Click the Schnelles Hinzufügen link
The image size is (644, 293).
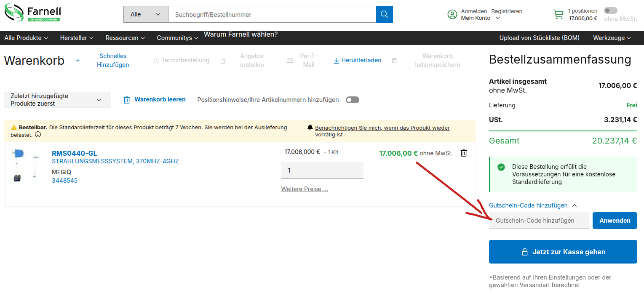113,60
